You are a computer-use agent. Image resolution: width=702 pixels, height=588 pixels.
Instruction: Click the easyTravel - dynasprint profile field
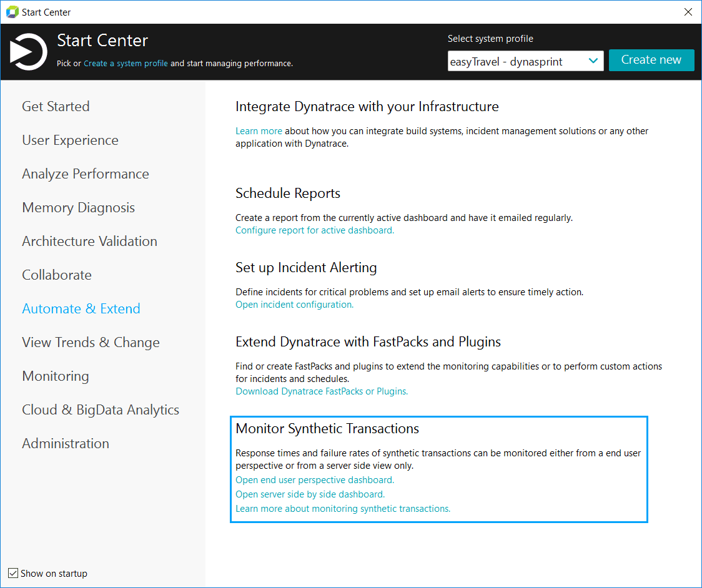pos(525,61)
